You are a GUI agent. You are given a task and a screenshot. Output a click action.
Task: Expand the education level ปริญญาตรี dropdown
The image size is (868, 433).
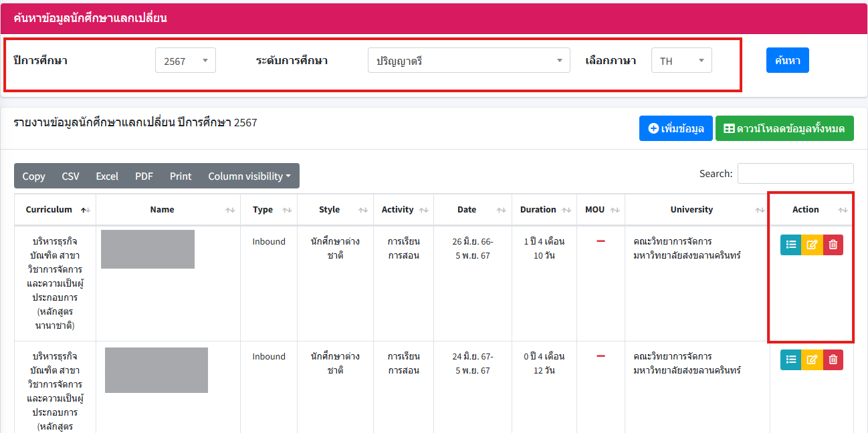coord(468,61)
